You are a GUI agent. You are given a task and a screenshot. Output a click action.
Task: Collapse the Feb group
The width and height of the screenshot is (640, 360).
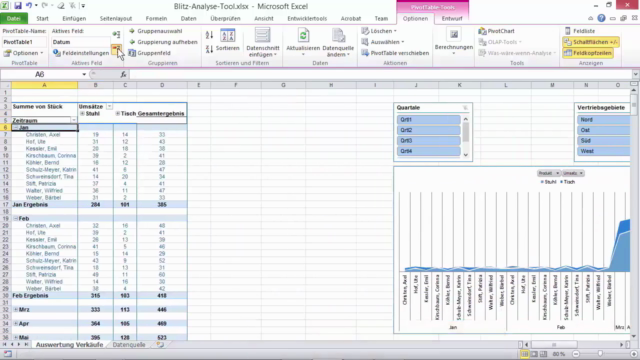point(16,219)
